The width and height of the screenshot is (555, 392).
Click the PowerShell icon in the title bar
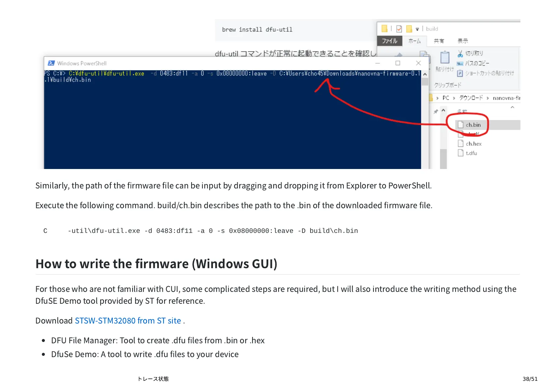click(x=51, y=63)
